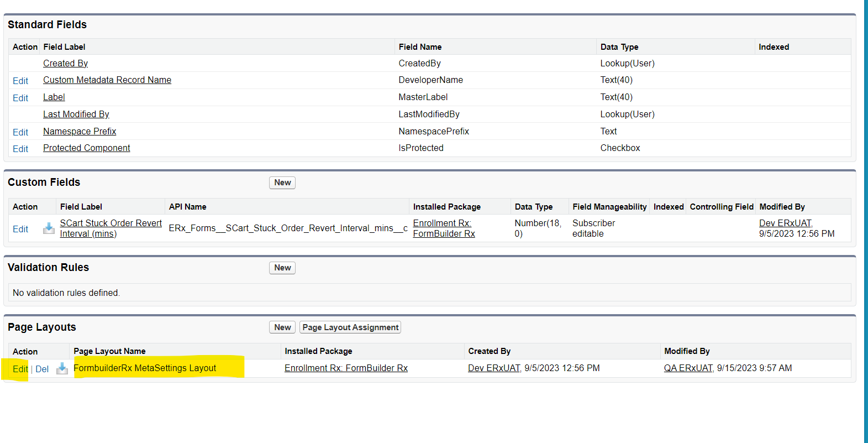Open Custom Metadata Record Name field
Viewport: 868px width, 443px height.
[107, 80]
